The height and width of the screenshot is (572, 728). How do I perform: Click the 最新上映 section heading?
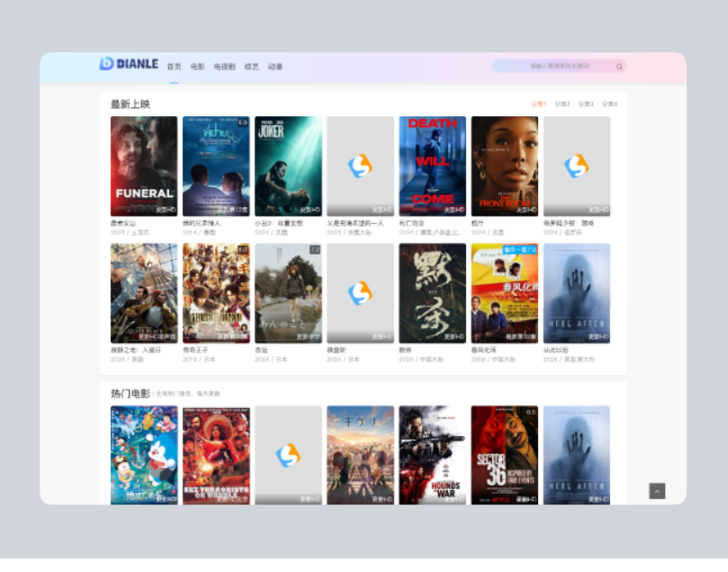130,104
